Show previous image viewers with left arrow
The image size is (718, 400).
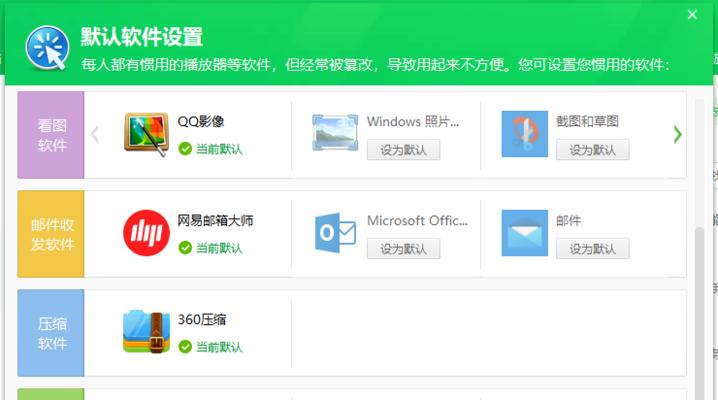pyautogui.click(x=95, y=135)
